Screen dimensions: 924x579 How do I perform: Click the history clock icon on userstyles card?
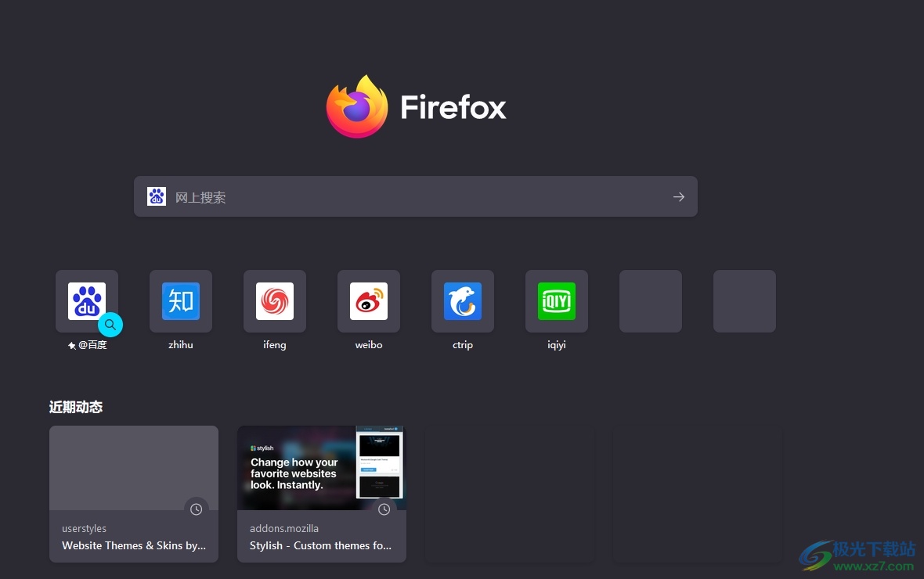tap(197, 509)
